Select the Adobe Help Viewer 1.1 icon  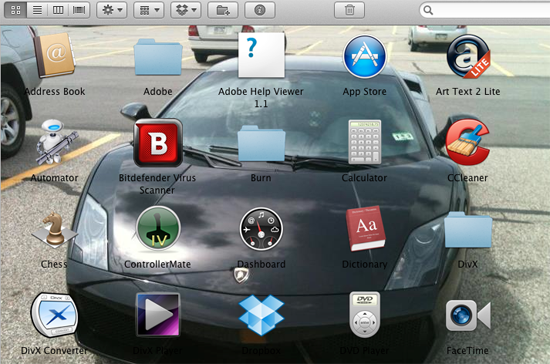pos(261,55)
